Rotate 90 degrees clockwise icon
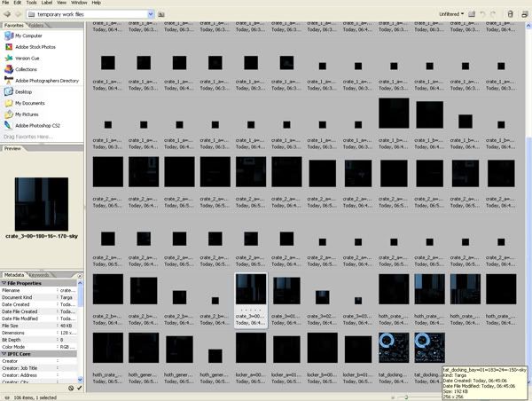 [493, 14]
